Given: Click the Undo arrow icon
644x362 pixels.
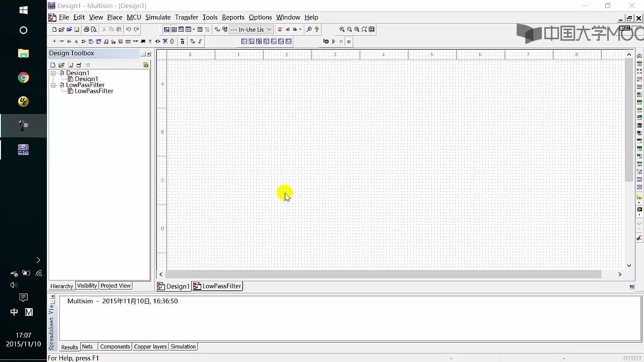Looking at the screenshot, I should (x=128, y=29).
